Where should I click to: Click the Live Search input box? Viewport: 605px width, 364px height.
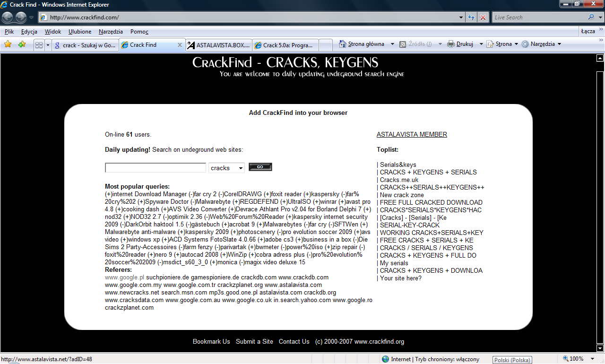[539, 17]
